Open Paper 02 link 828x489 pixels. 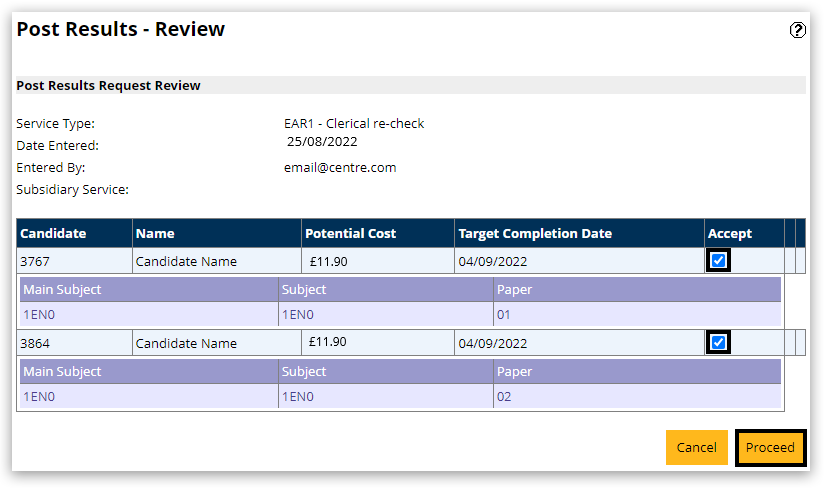[504, 396]
